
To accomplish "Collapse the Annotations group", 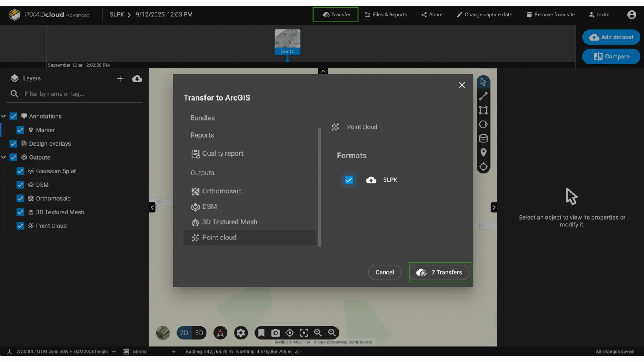I will [4, 116].
